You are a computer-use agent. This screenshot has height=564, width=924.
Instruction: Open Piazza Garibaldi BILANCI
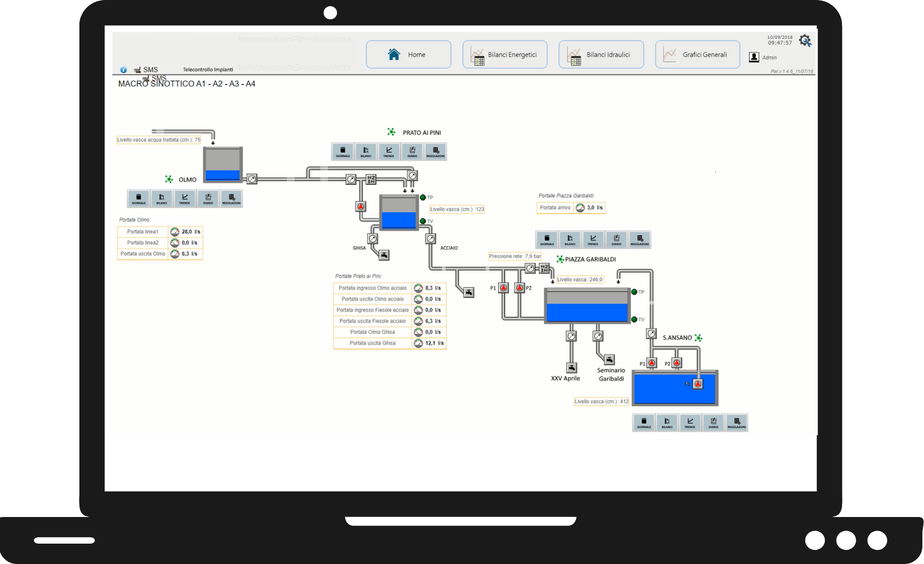[x=570, y=240]
